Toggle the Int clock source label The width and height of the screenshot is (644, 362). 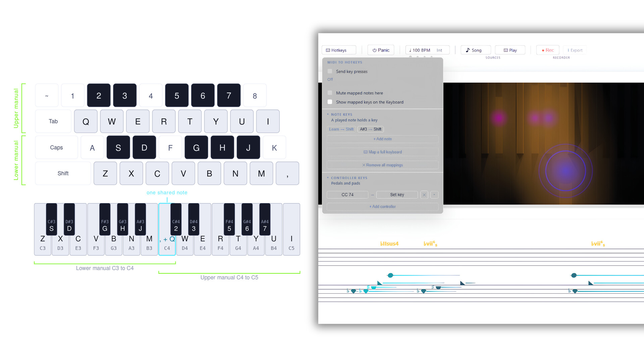[439, 50]
